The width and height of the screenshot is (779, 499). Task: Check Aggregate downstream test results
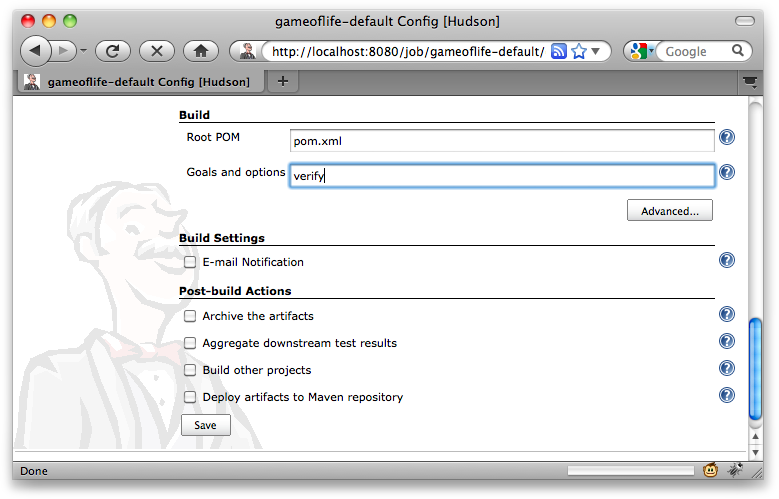[x=190, y=343]
